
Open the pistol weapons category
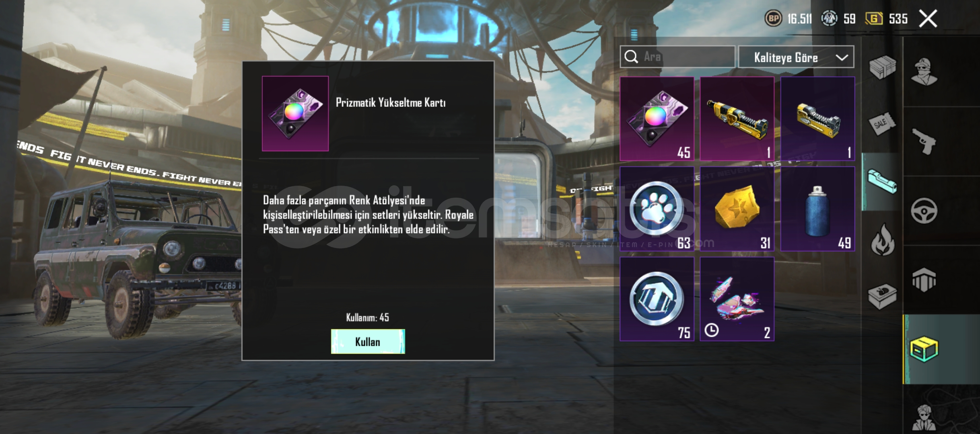(924, 141)
